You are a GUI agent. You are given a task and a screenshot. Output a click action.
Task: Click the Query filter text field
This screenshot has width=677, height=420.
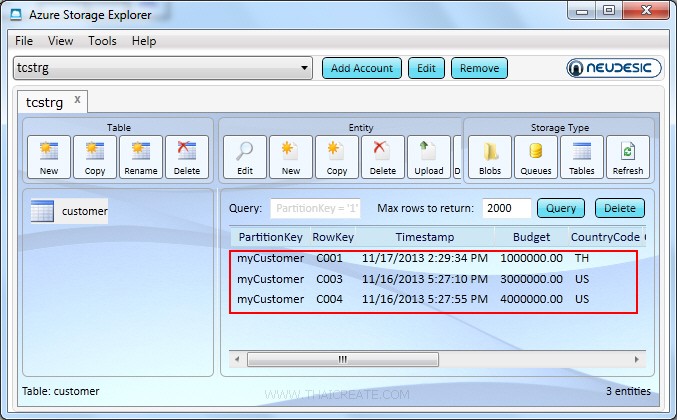(x=316, y=208)
